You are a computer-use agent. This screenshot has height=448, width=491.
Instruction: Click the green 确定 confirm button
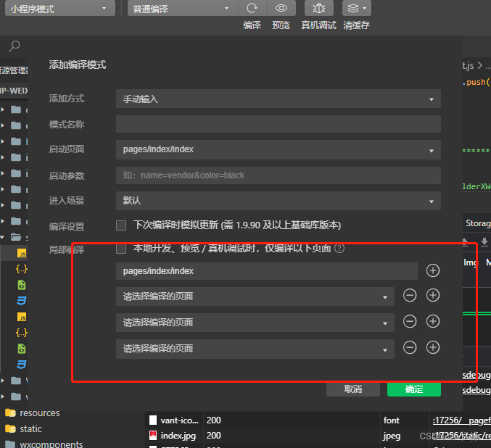(x=414, y=389)
